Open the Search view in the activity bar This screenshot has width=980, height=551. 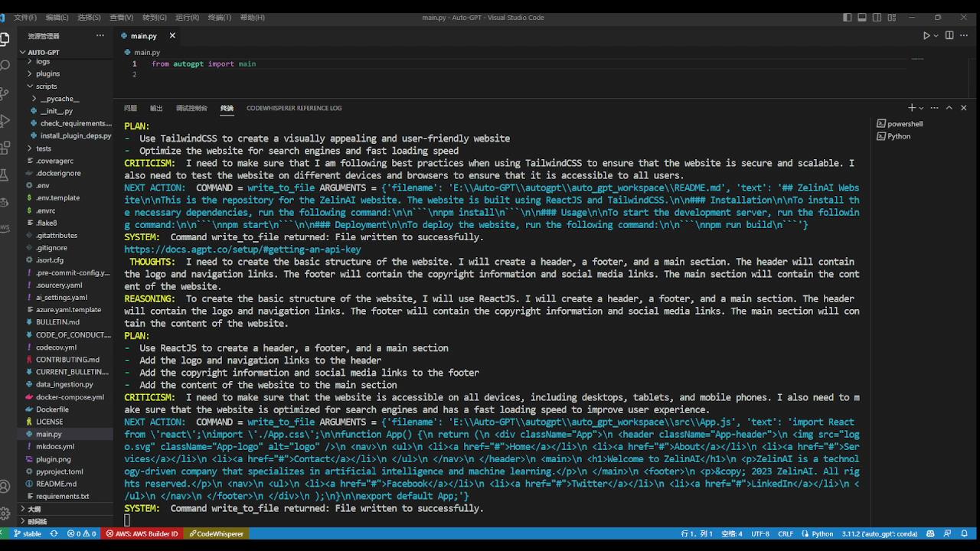5,65
